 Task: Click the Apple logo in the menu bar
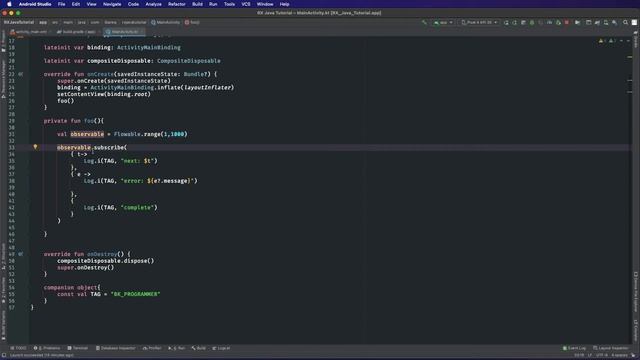coord(9,4)
